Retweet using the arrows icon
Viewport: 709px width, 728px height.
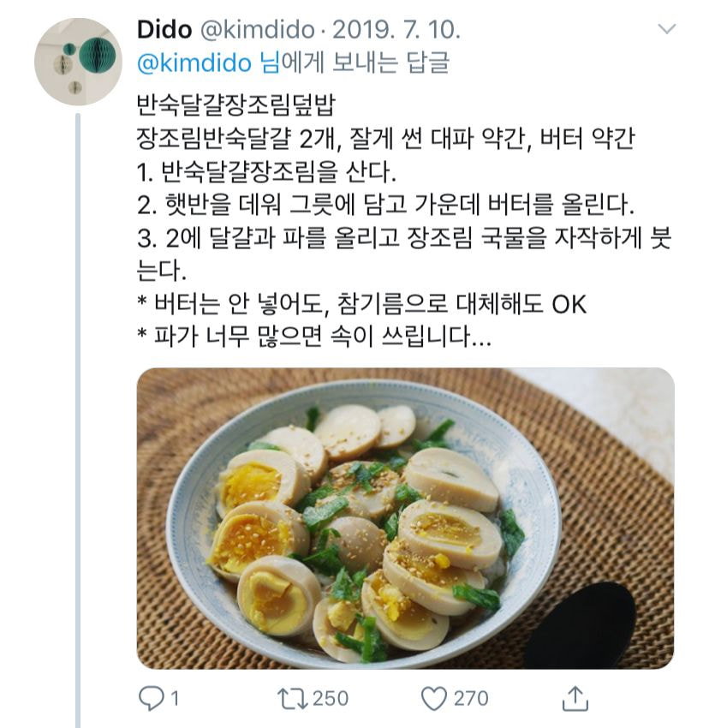click(x=292, y=699)
